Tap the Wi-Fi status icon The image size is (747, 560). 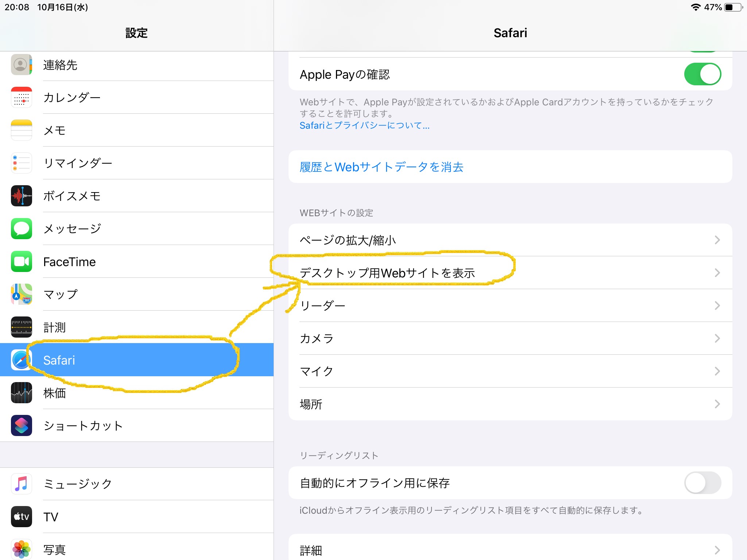(x=696, y=7)
